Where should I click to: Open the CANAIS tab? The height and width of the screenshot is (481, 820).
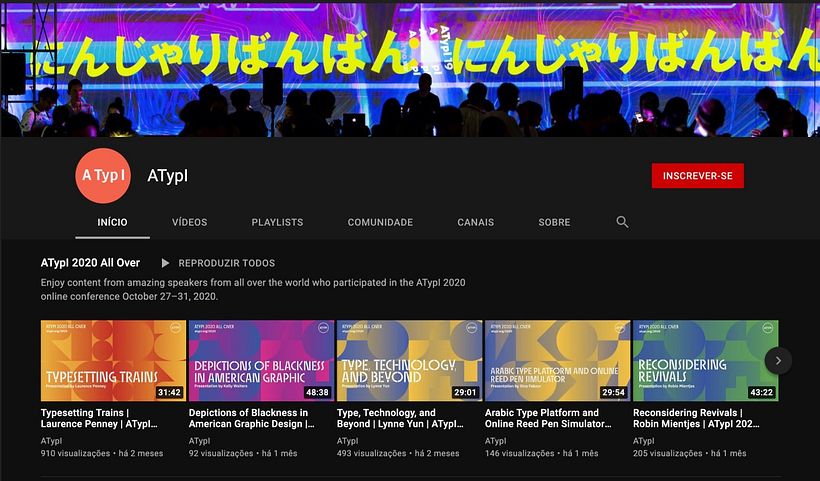475,222
